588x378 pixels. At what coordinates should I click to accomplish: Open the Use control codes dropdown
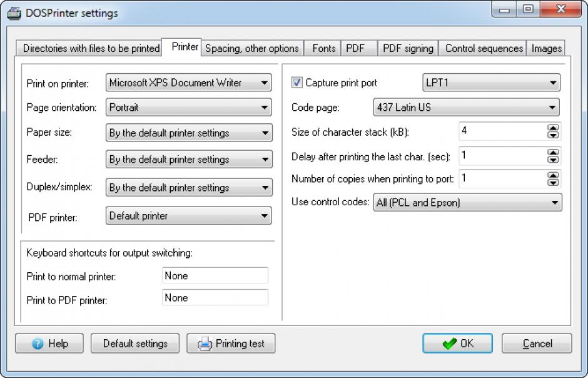point(468,203)
